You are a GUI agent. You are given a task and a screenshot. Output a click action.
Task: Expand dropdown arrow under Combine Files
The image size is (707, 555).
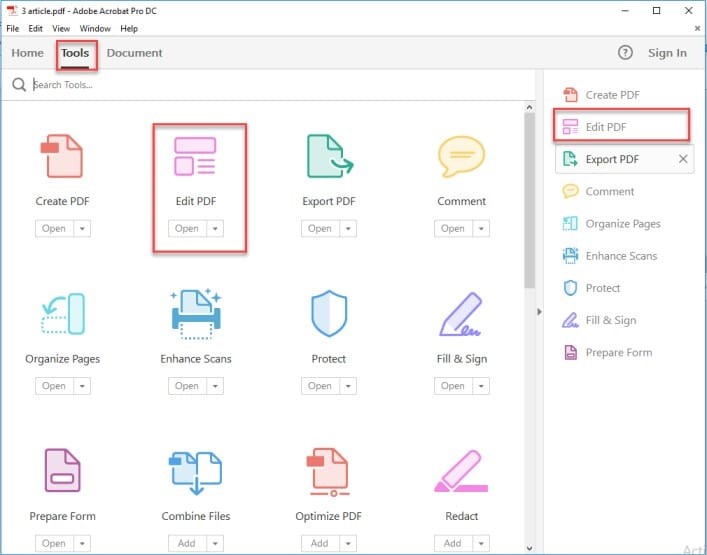[215, 543]
